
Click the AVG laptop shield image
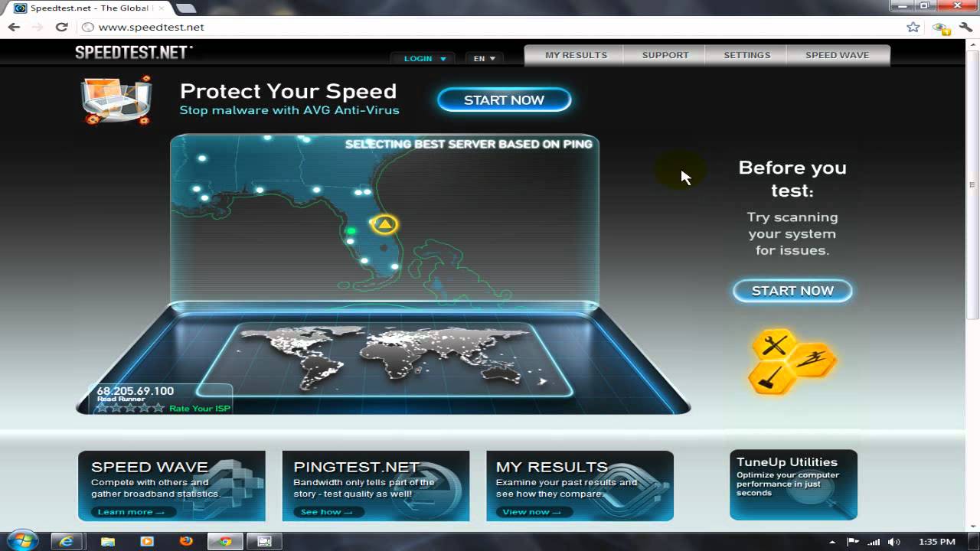116,99
